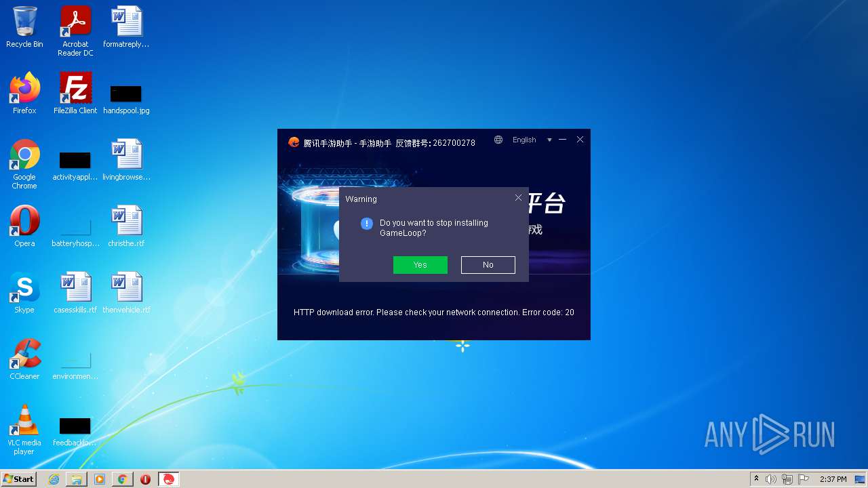
Task: Select the CCleaner desktop shortcut
Action: 24,359
